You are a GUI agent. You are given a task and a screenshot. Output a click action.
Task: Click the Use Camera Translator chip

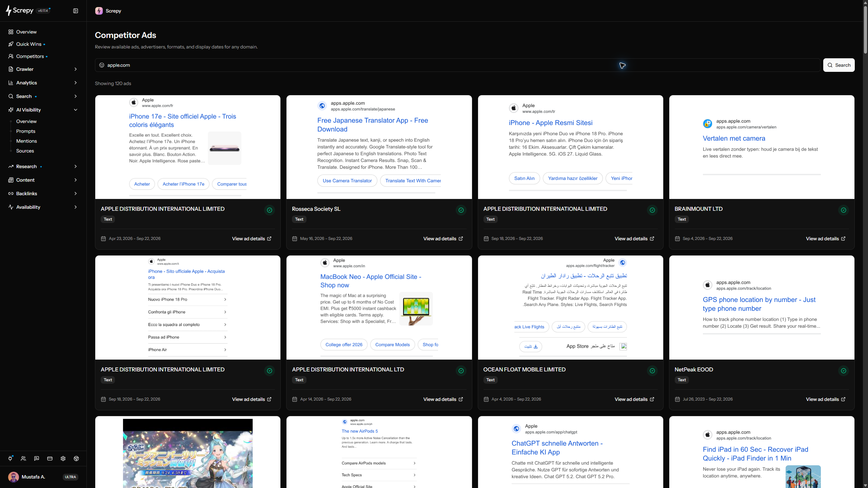(347, 181)
